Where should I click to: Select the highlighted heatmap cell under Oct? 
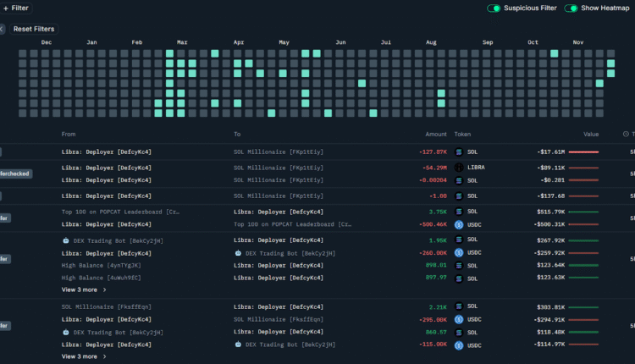pos(554,53)
